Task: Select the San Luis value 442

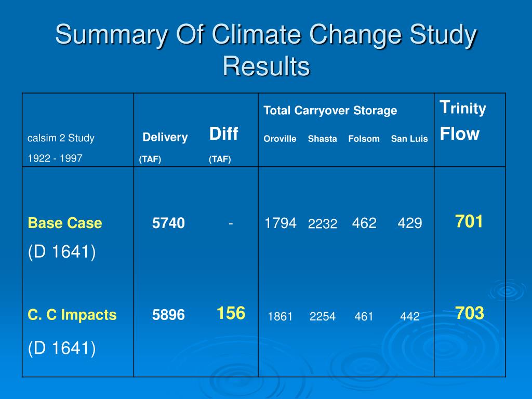Action: point(409,316)
